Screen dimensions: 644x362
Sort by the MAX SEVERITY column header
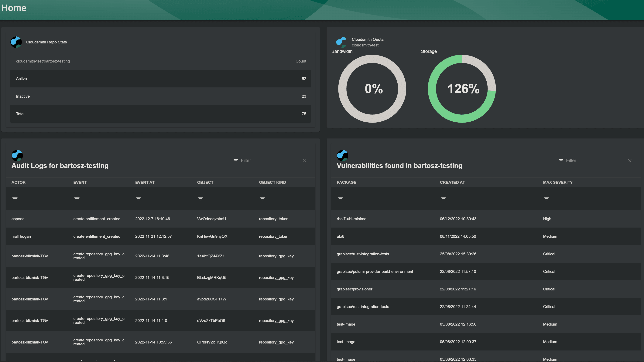[557, 182]
